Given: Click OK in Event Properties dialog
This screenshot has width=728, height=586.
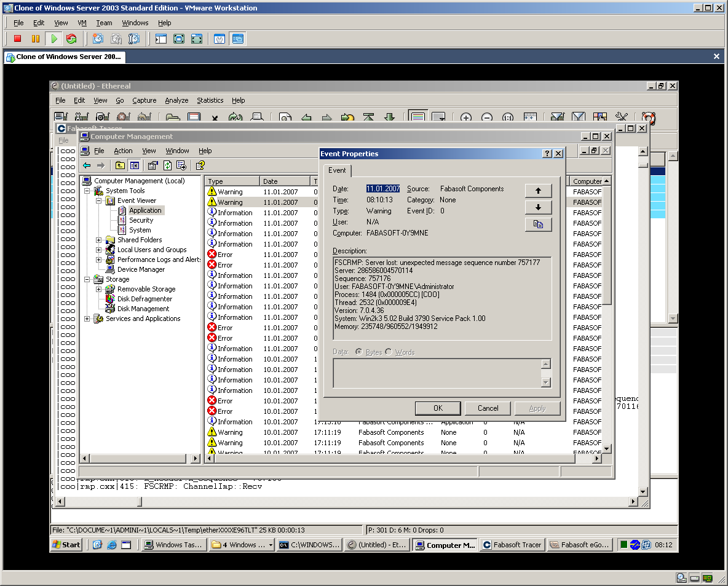Looking at the screenshot, I should [438, 408].
